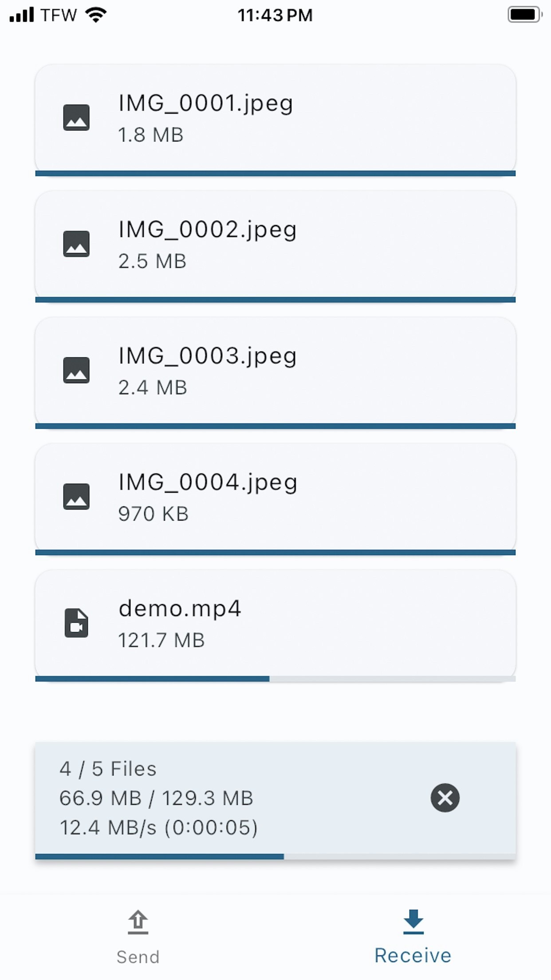Open the IMG_0001.jpeg file entry

pyautogui.click(x=275, y=118)
